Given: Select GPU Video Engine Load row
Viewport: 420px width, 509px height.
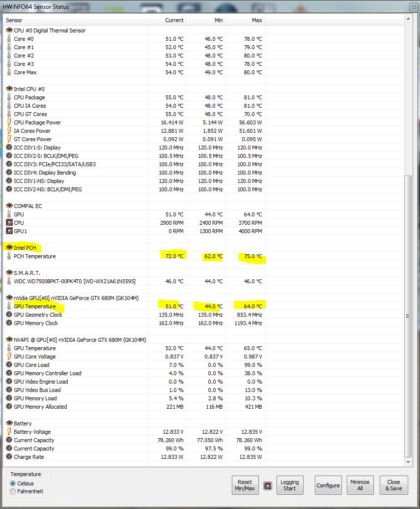Looking at the screenshot, I should coord(134,382).
